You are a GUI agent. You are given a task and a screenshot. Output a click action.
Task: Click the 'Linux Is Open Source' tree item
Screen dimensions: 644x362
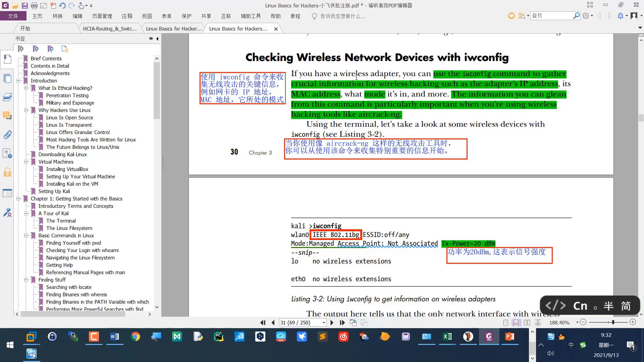pyautogui.click(x=69, y=117)
